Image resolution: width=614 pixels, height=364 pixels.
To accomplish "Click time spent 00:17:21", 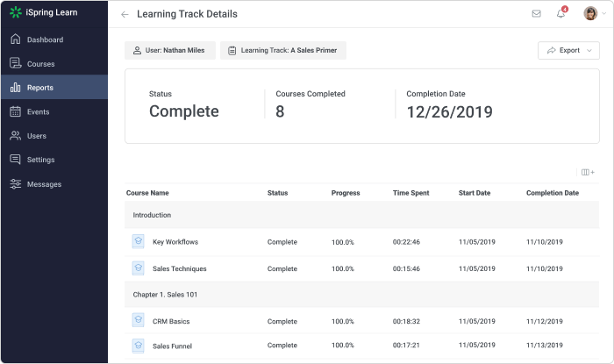I will 406,346.
